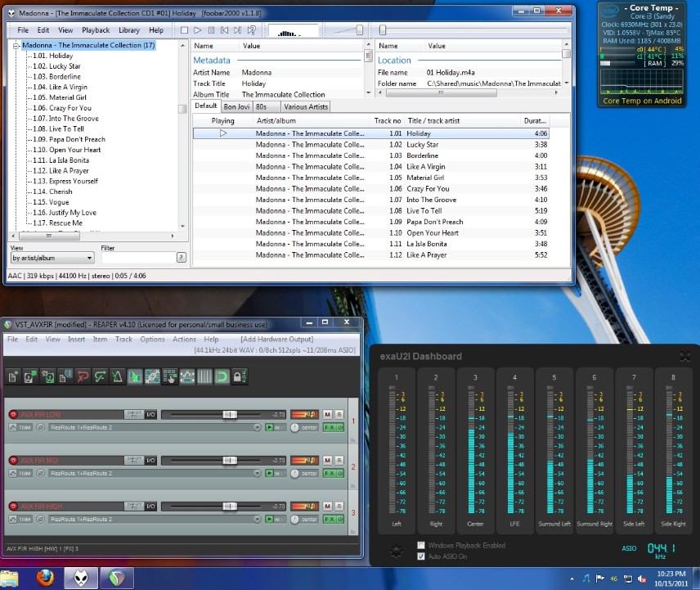Click the filter help question-mark button
Screen dimensions: 700x590
pyautogui.click(x=182, y=258)
